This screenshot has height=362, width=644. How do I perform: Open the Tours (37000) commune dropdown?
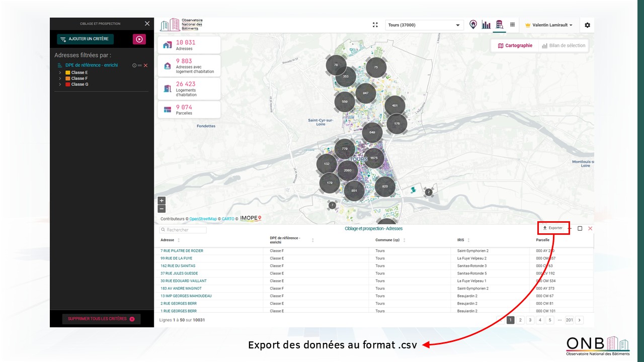click(x=424, y=25)
